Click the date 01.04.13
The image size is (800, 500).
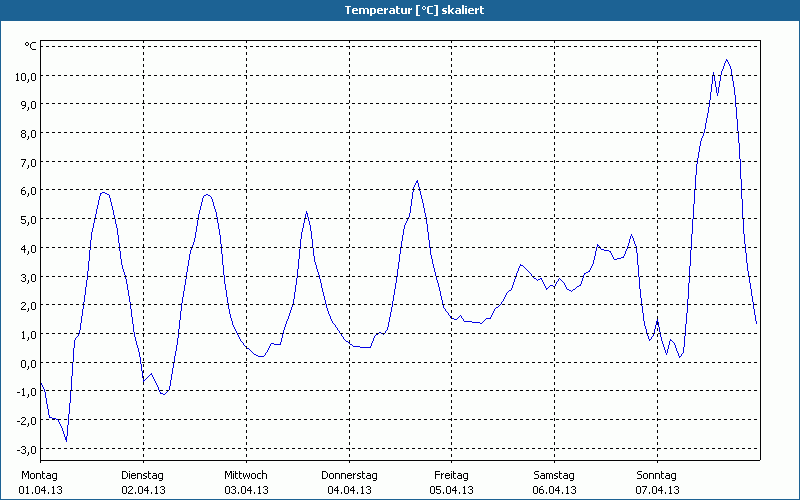(x=40, y=490)
